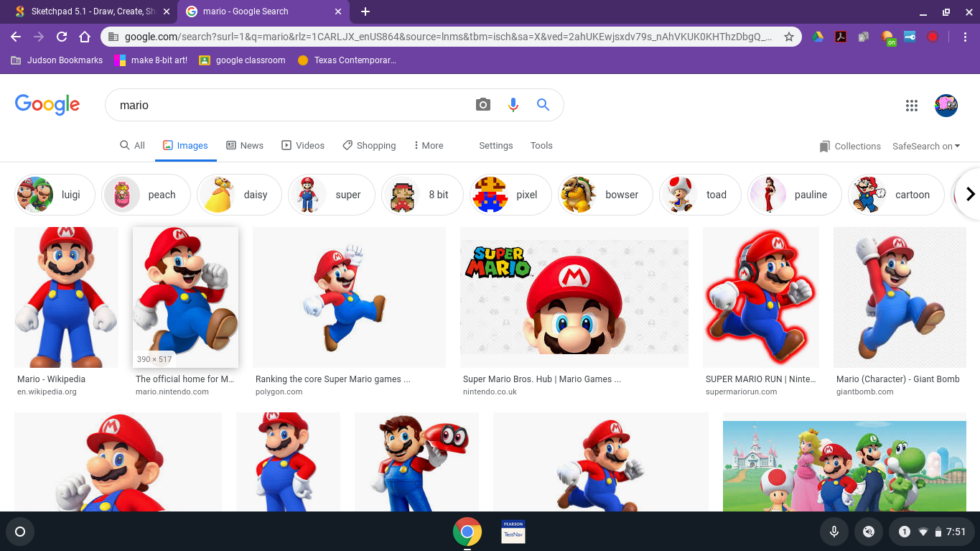Click the nintendo.co.uk source text

(490, 392)
